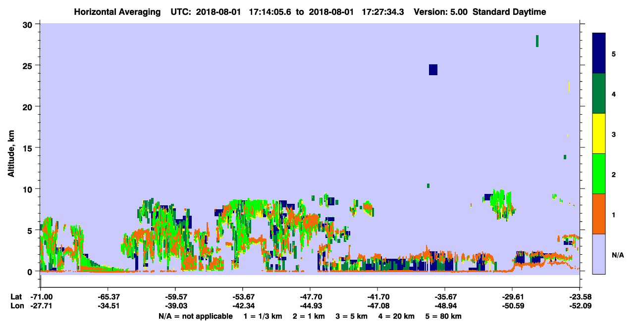Click longitude value -52.09
The width and height of the screenshot is (644, 330).
coord(580,306)
